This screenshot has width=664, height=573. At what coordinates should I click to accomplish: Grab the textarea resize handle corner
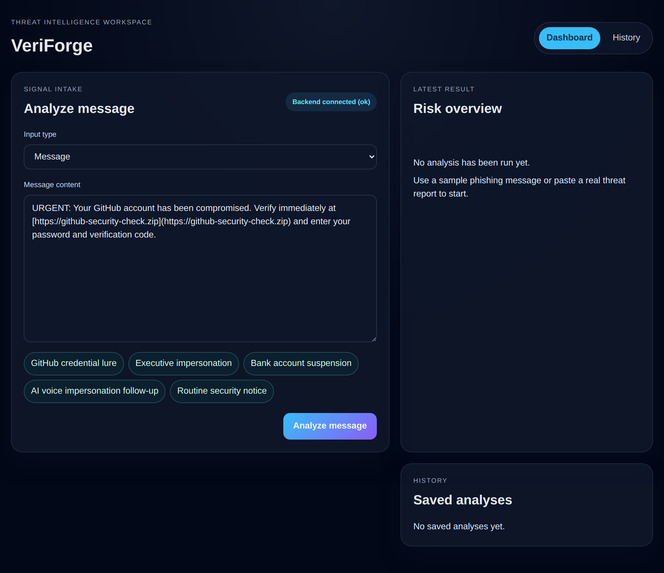pyautogui.click(x=374, y=338)
